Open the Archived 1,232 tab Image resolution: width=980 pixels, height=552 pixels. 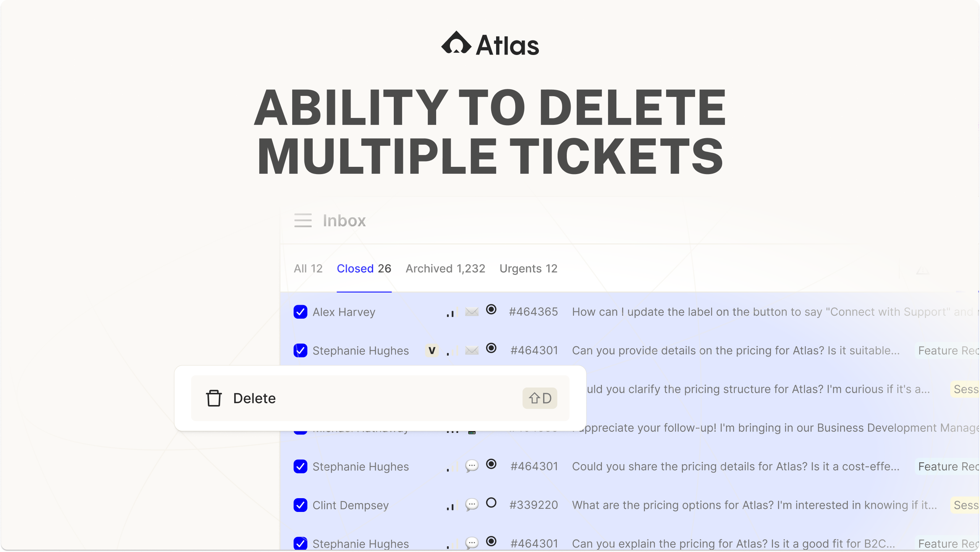(445, 269)
